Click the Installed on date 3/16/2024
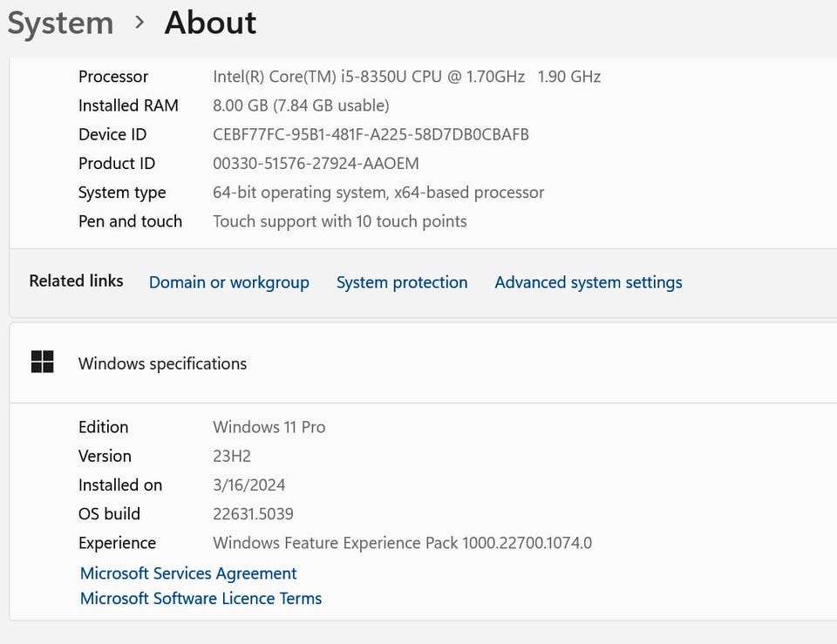 [248, 485]
